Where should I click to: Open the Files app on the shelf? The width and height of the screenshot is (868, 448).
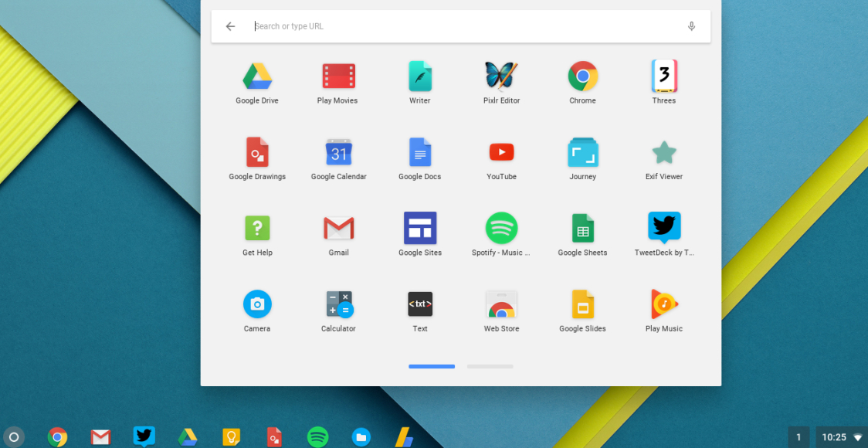pos(361,437)
